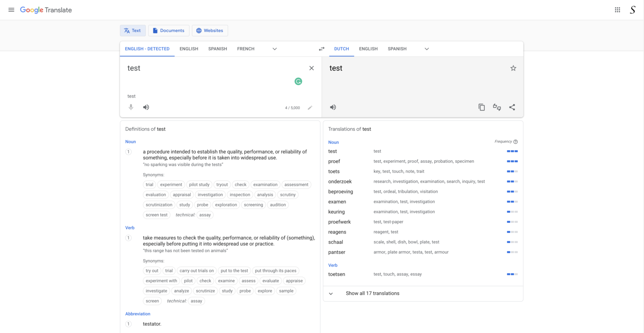Click the microphone icon for voice input

click(x=130, y=107)
